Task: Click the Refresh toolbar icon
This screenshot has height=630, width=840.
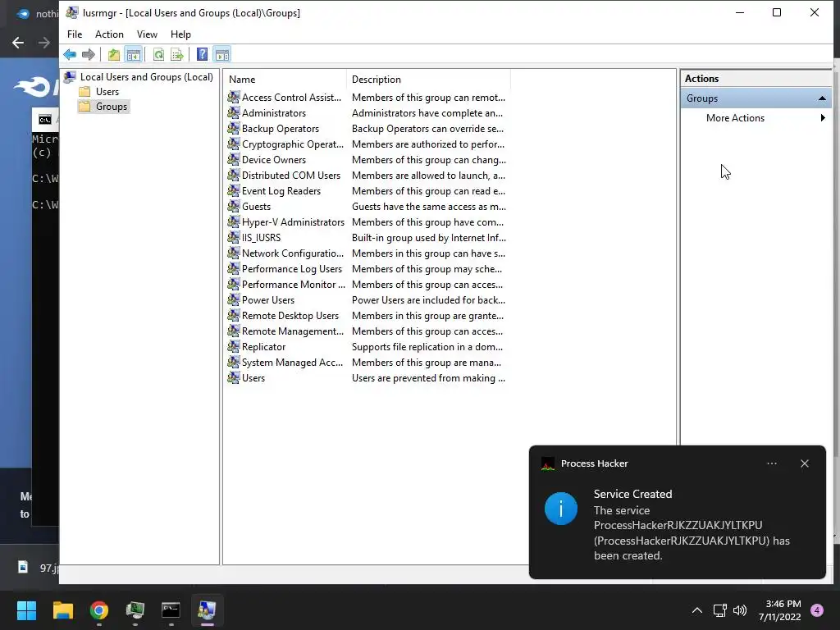Action: coord(158,54)
